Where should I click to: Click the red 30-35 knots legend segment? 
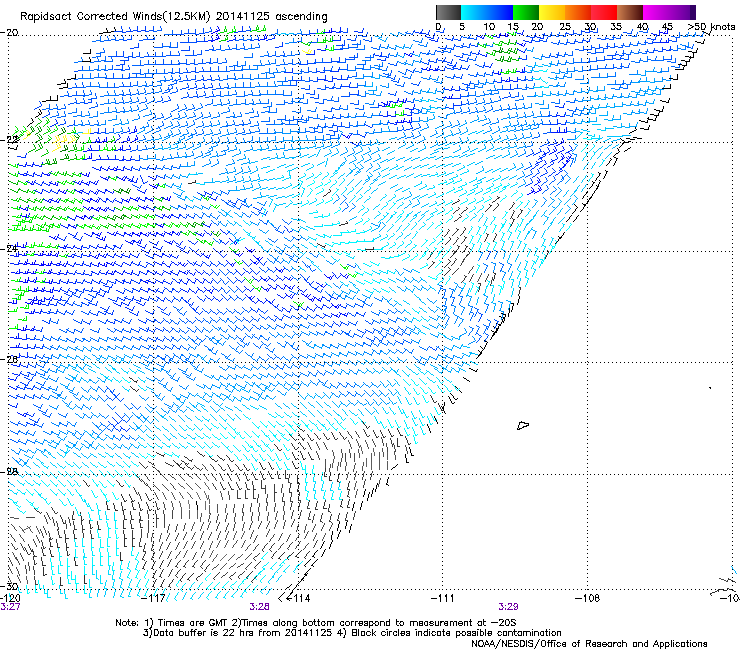(604, 12)
